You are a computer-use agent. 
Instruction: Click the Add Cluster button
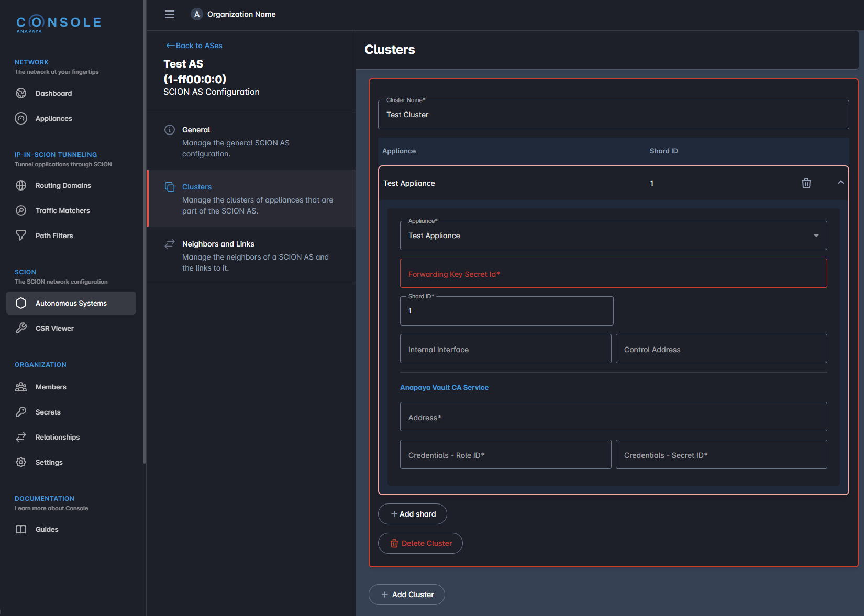406,595
